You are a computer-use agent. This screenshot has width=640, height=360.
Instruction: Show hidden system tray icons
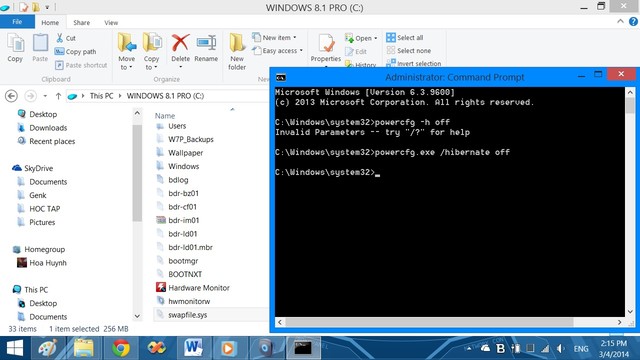[x=469, y=349]
